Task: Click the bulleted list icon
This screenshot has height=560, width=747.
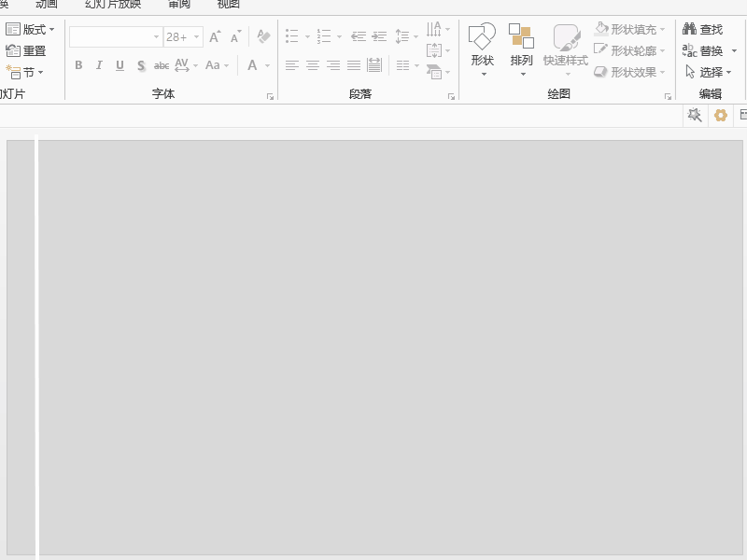Action: [292, 35]
